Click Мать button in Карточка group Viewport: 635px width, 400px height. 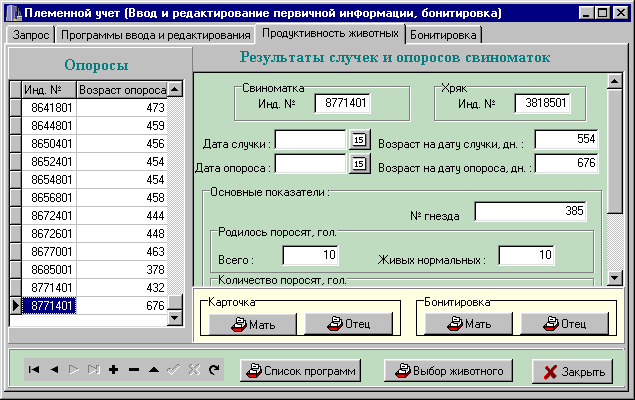point(253,324)
